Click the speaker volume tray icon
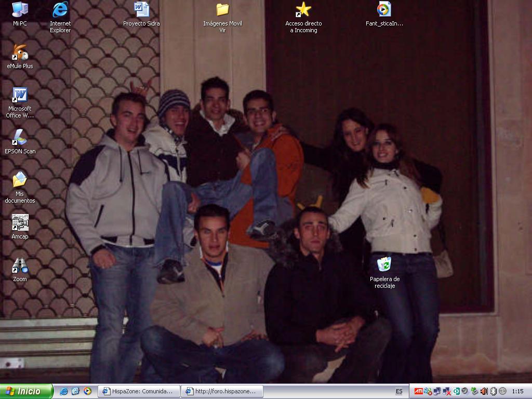Image resolution: width=532 pixels, height=399 pixels. point(484,391)
